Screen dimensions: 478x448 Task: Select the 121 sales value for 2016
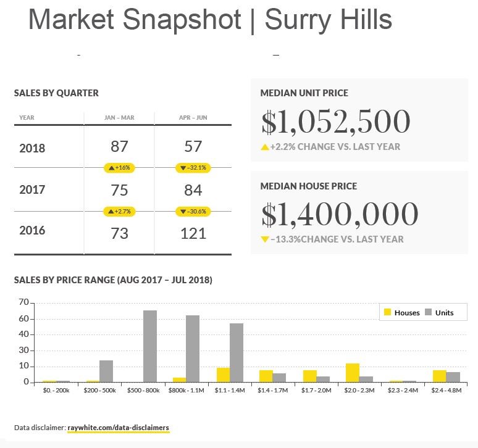[x=193, y=233]
